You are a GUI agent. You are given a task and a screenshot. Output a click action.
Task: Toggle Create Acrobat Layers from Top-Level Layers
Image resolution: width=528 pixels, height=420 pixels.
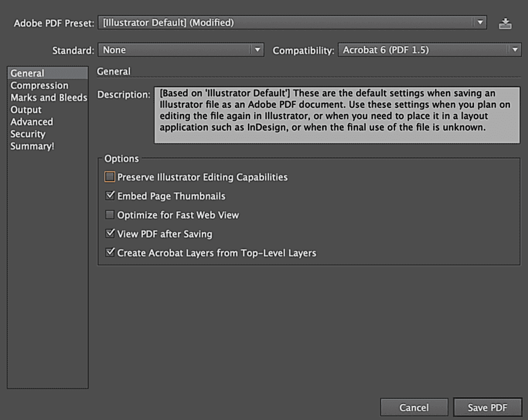[110, 252]
